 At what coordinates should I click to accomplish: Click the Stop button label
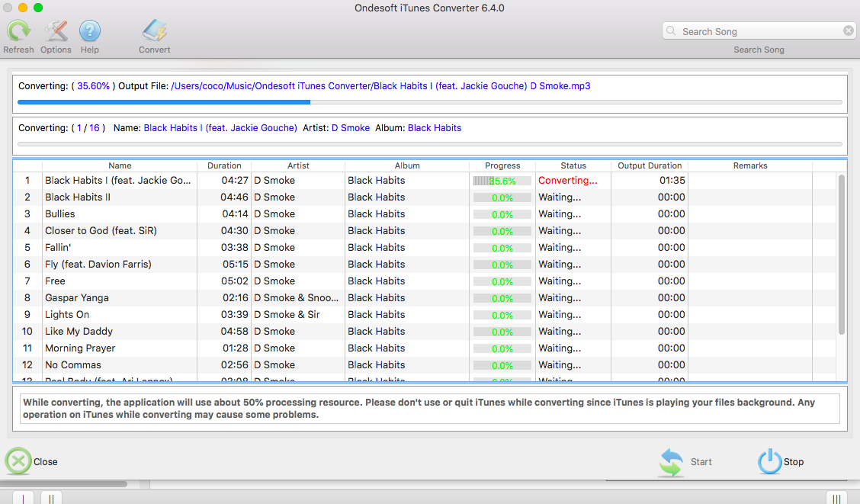click(x=794, y=462)
